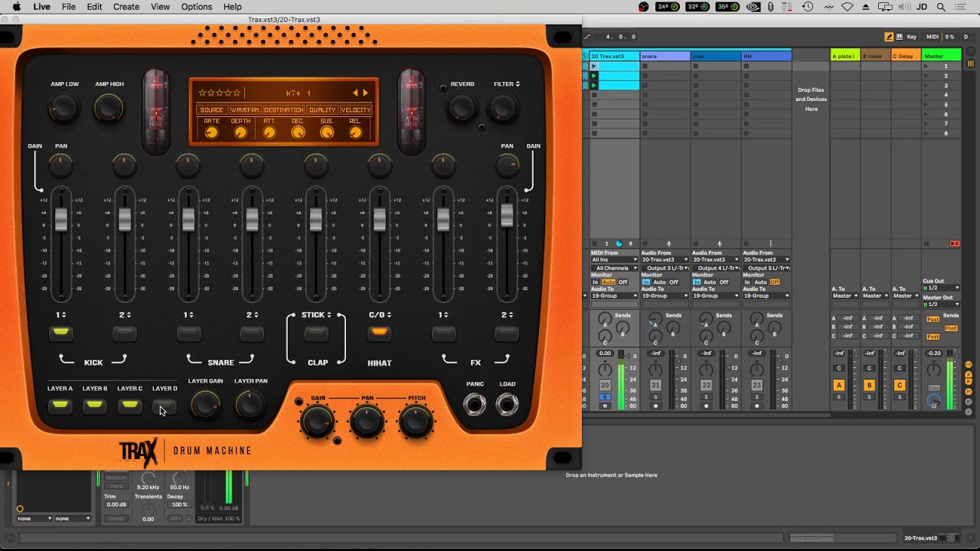Select the WAVEFRM tab on Trax display
The width and height of the screenshot is (980, 551).
click(x=245, y=110)
